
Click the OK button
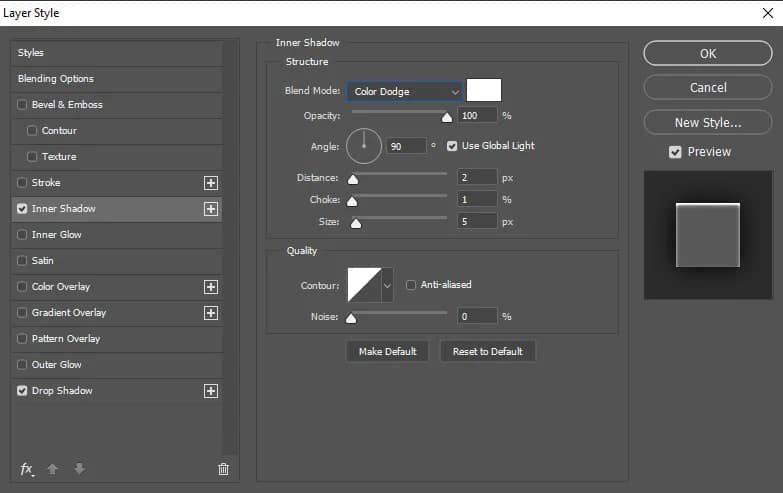click(x=708, y=53)
